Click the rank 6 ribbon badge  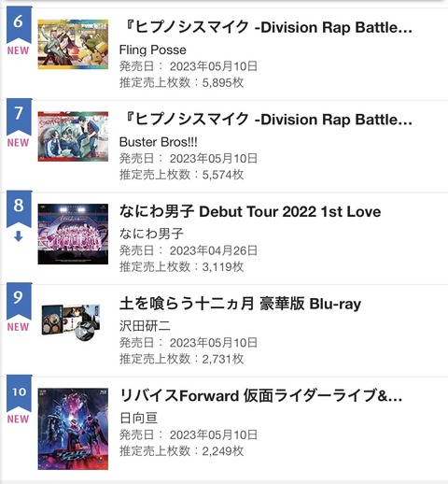click(x=19, y=25)
